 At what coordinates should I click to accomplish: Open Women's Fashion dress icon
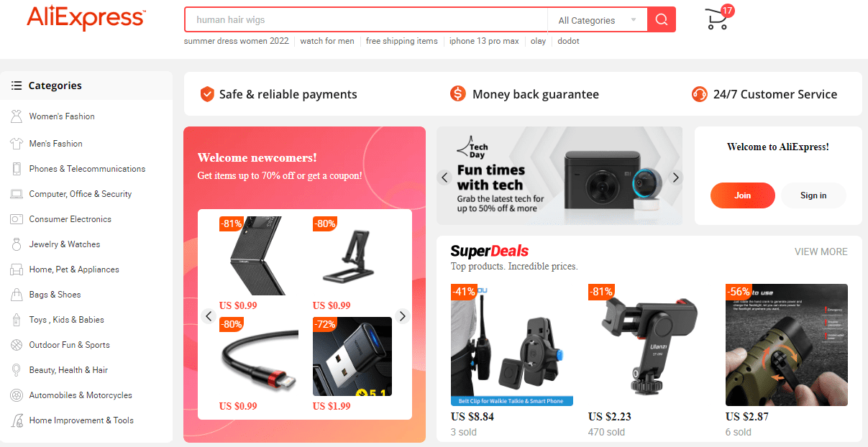coord(17,116)
